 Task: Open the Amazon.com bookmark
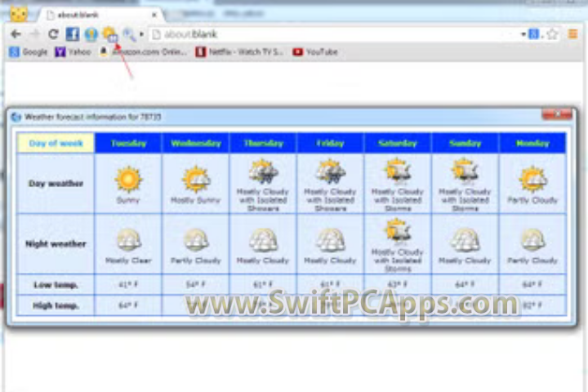(143, 51)
